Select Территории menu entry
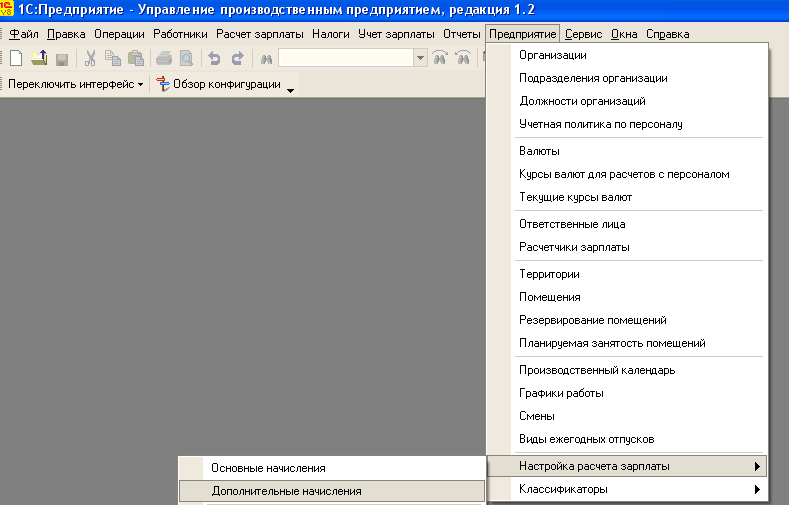 [x=627, y=274]
